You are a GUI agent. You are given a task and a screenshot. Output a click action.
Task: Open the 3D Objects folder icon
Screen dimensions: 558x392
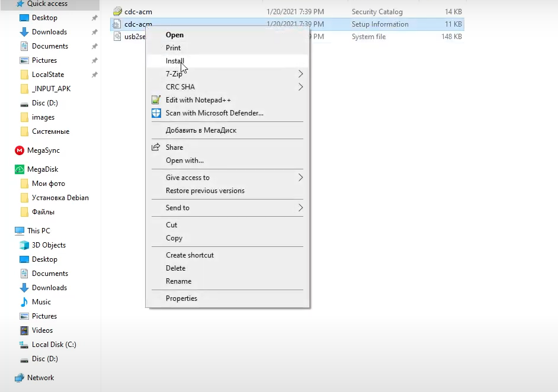(24, 245)
